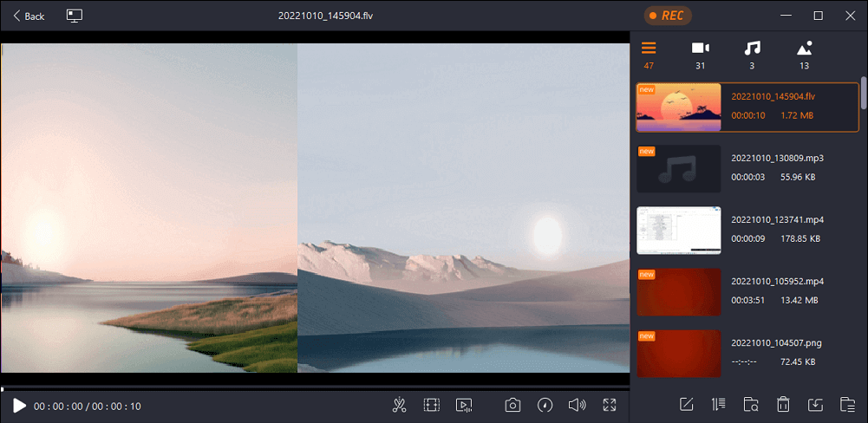Click the scissors trim tool icon
868x423 pixels.
coord(399,405)
